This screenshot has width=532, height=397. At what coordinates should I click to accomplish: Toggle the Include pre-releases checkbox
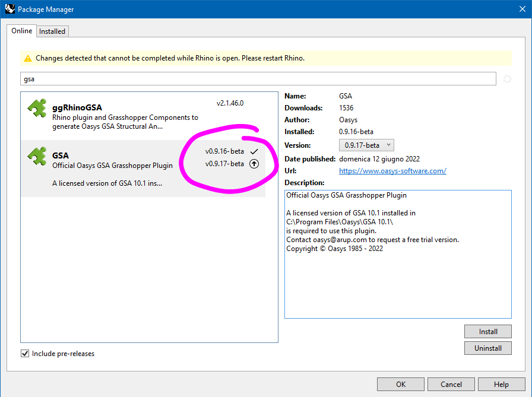pos(25,354)
